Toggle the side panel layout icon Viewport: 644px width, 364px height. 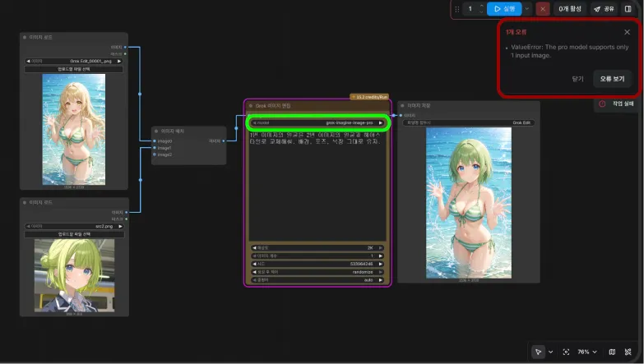(628, 8)
